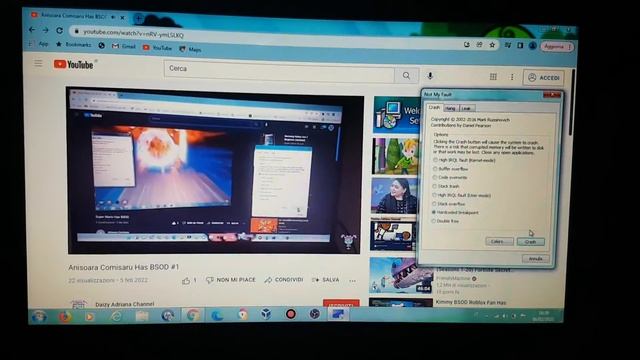Screen dimensions: 640x360
Task: Switch to the Crash tab in NotMyFault
Action: pos(434,107)
